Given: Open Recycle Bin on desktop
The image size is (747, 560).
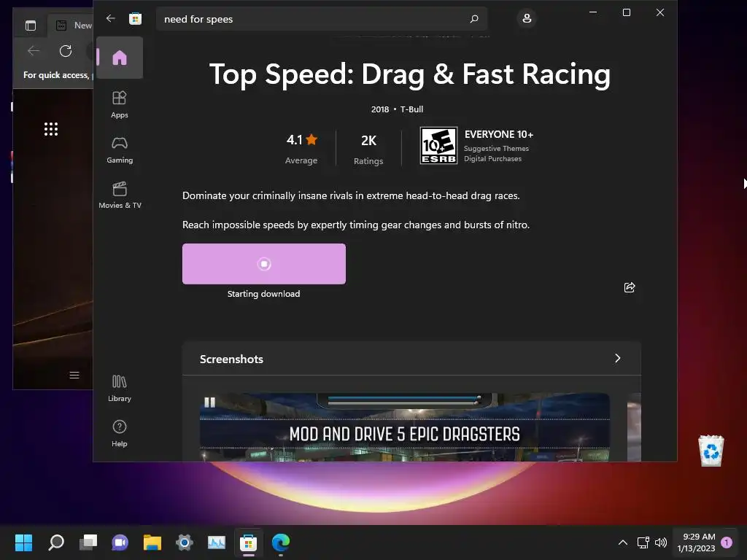Looking at the screenshot, I should pos(711,451).
